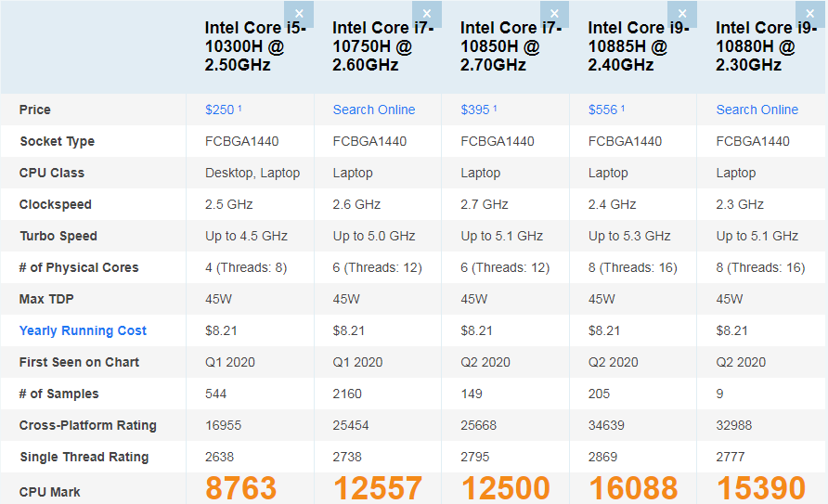Click the Single Thread Rating row label
The image size is (828, 504).
pos(84,457)
